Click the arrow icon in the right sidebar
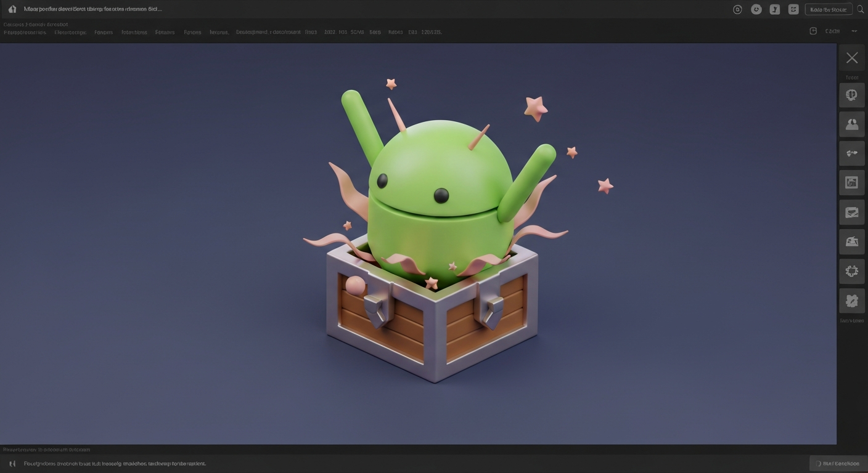Screen dimensions: 868x473 851,153
